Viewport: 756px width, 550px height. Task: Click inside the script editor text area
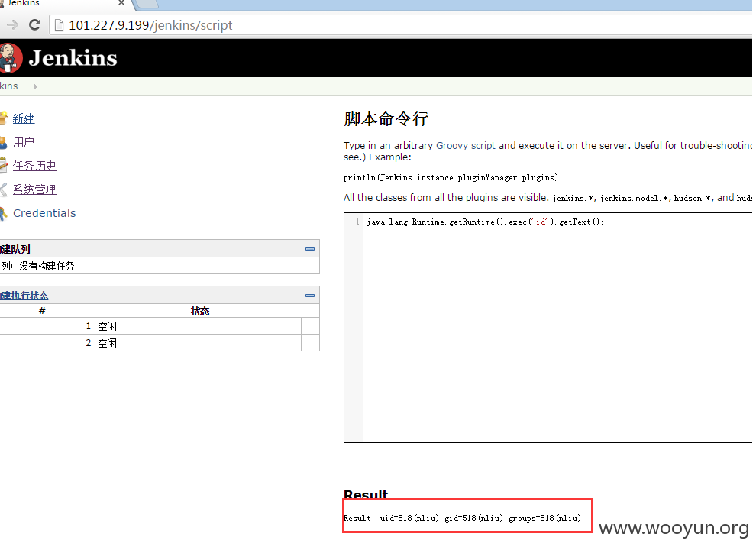(557, 328)
